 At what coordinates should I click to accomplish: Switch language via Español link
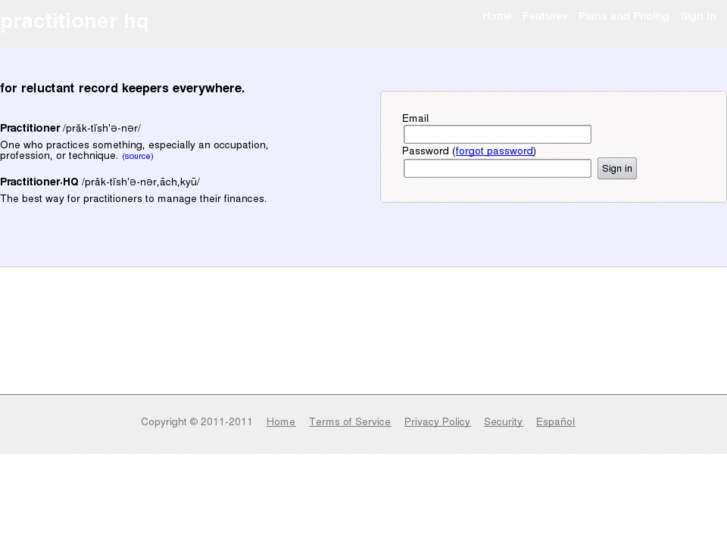pyautogui.click(x=555, y=422)
